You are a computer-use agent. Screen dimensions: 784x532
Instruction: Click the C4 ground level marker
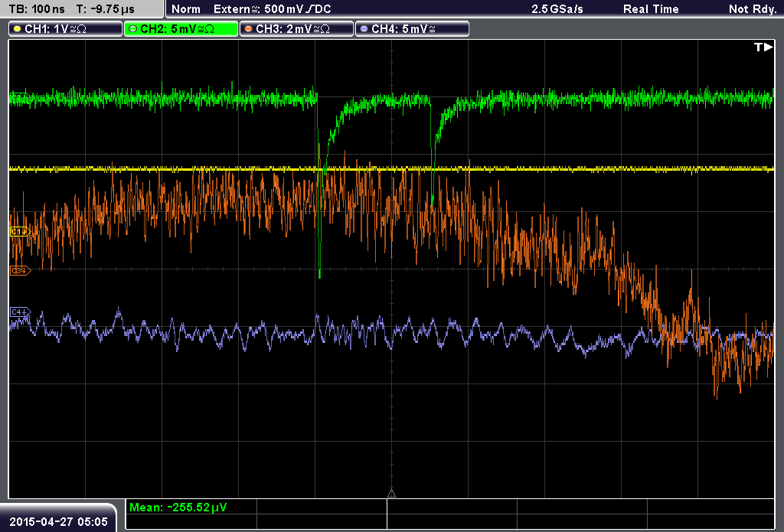20,312
